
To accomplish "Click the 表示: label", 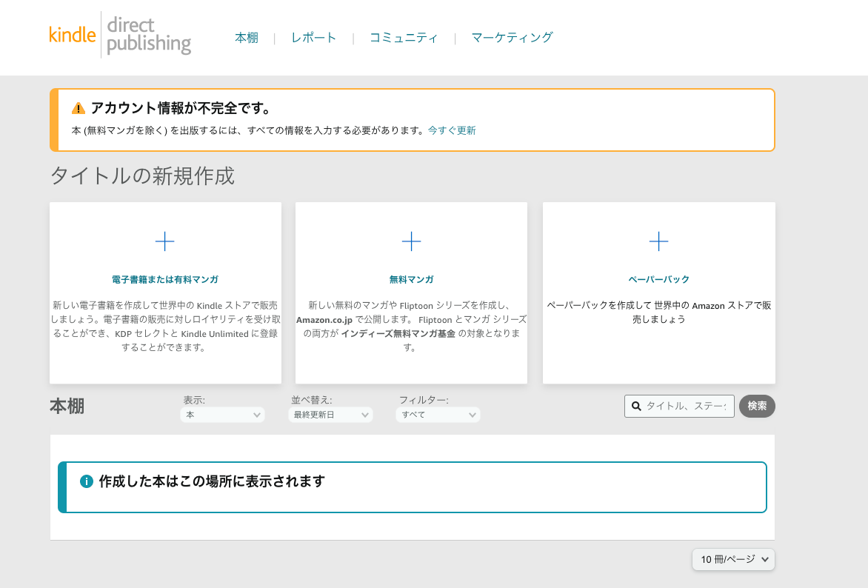I will pos(194,400).
